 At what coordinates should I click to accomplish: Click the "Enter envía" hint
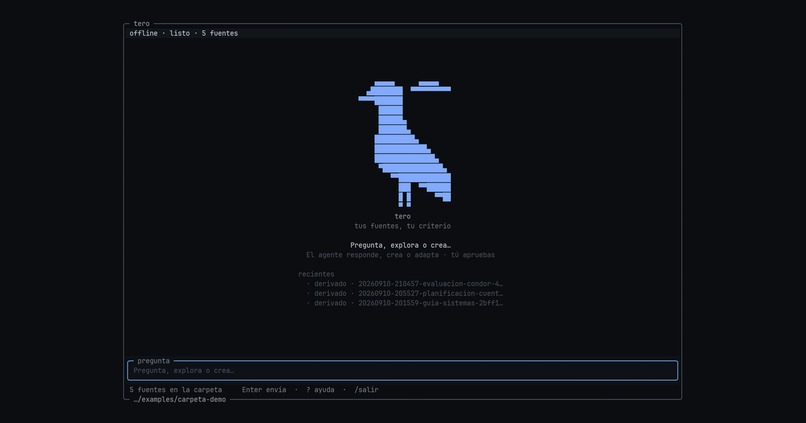[x=264, y=390]
